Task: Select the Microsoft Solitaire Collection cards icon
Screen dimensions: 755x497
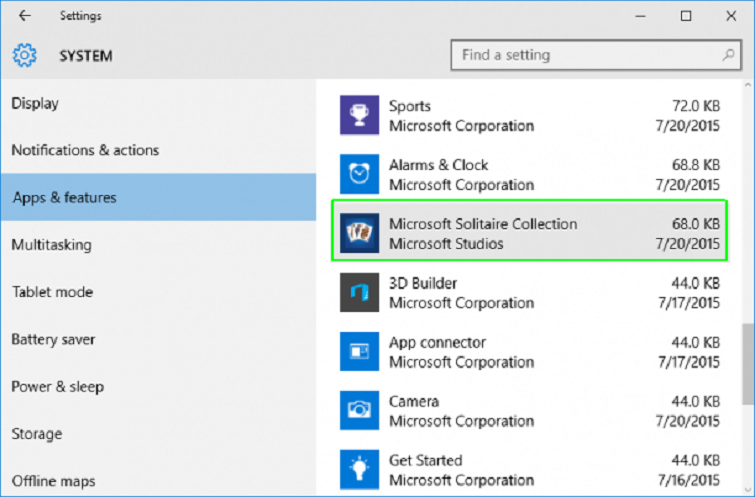Action: click(x=359, y=233)
